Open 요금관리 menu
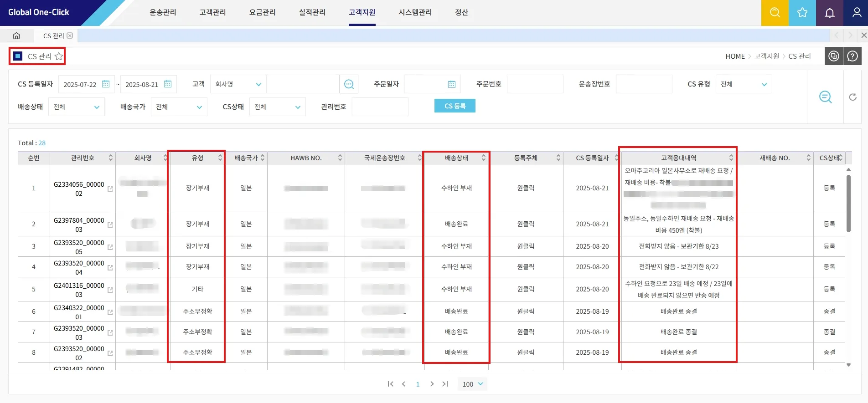Image resolution: width=868 pixels, height=403 pixels. point(262,12)
